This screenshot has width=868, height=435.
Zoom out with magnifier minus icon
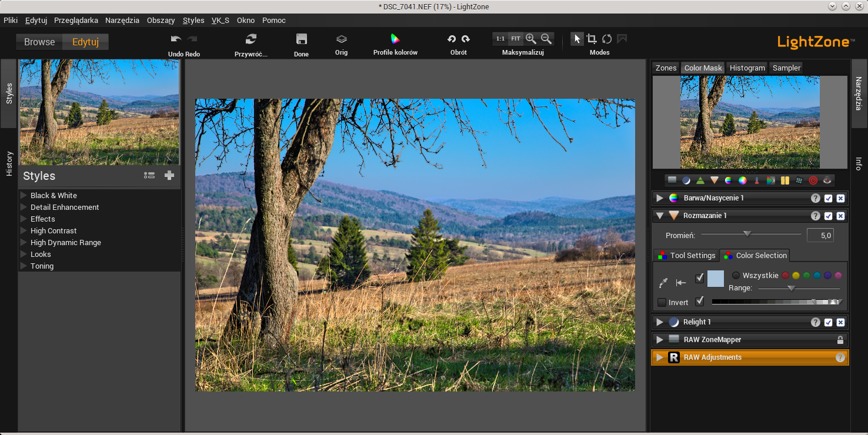click(x=546, y=39)
